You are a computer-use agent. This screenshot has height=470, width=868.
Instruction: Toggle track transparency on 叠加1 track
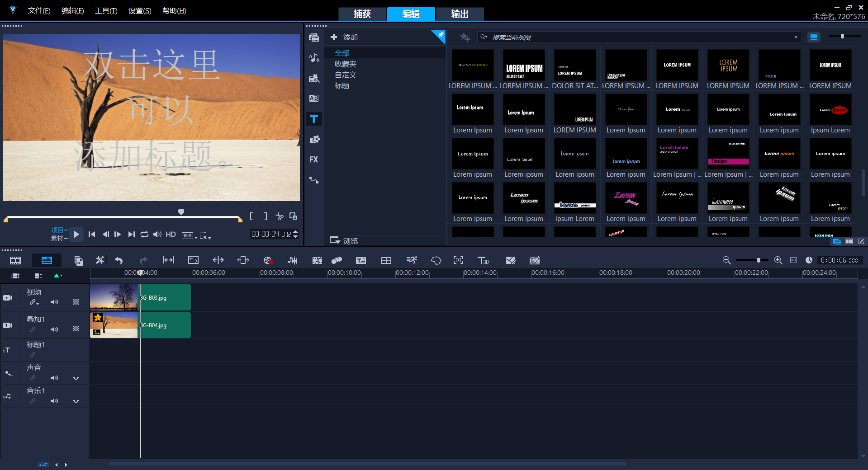click(x=76, y=329)
